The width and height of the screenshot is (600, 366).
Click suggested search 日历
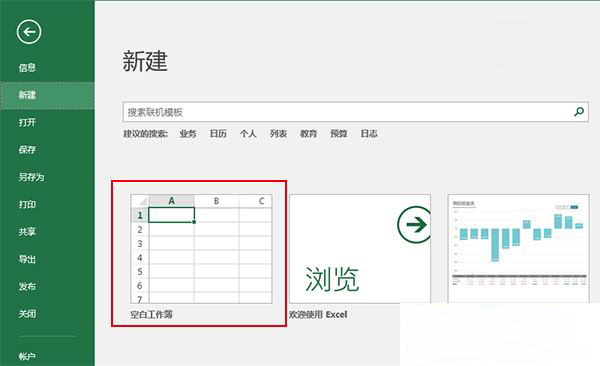click(x=218, y=134)
